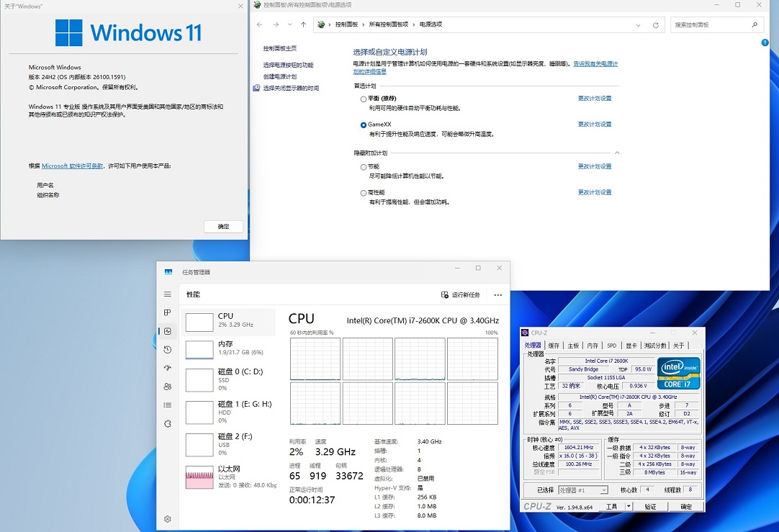Click refresh icon in Control Panel address bar
779x532 pixels.
coord(656,25)
